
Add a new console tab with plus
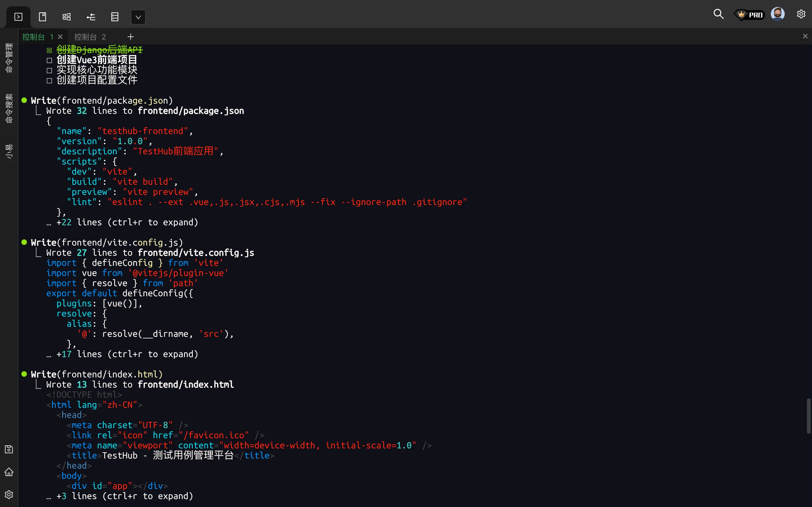[131, 36]
